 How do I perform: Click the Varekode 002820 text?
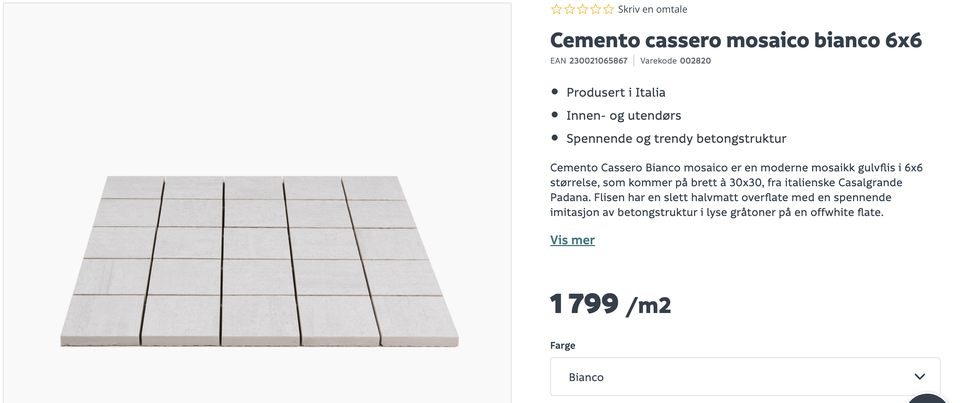(x=695, y=61)
